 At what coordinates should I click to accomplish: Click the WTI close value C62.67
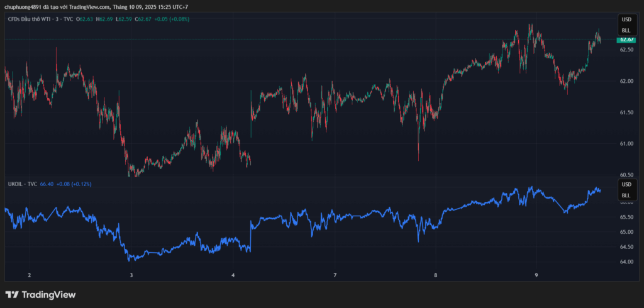coord(144,19)
